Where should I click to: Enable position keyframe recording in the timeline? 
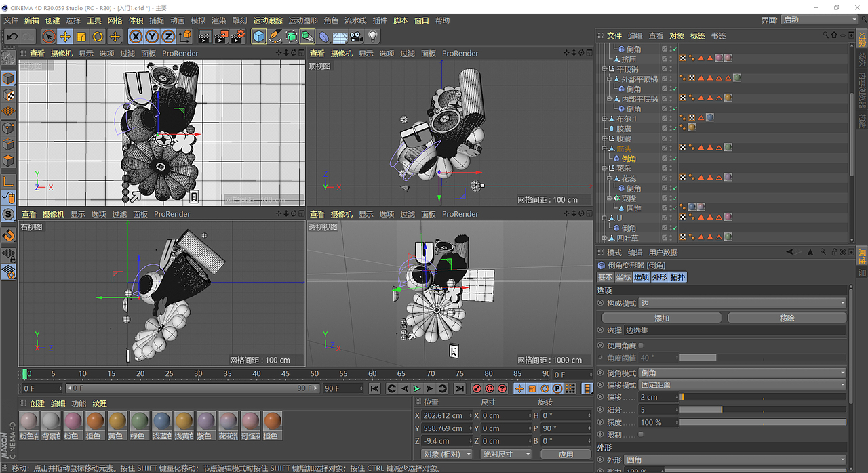coord(519,388)
